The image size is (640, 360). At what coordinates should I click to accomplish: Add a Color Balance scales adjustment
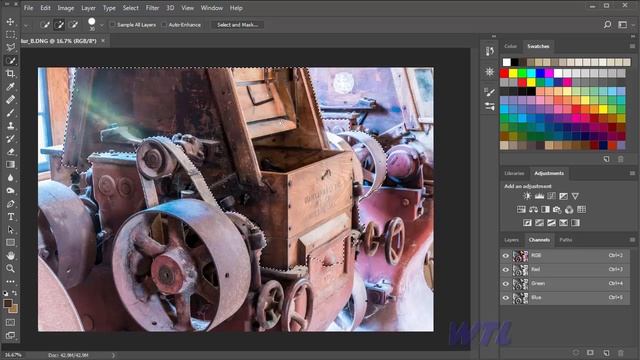pyautogui.click(x=533, y=210)
